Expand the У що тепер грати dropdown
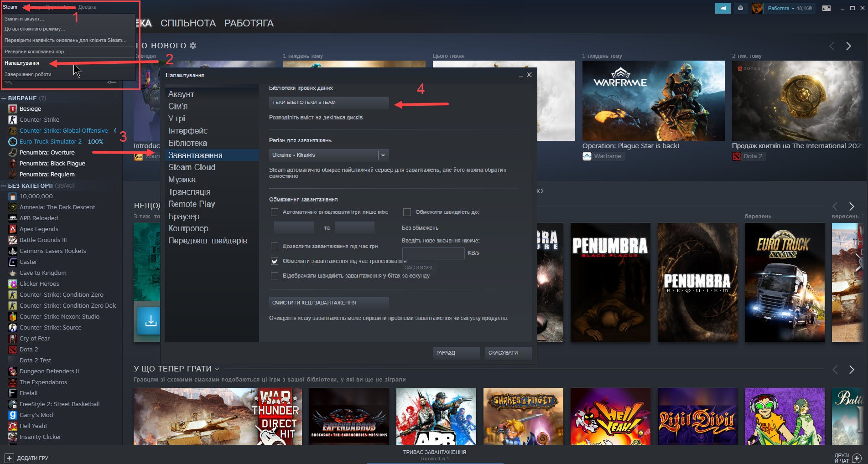The height and width of the screenshot is (464, 868). [217, 369]
